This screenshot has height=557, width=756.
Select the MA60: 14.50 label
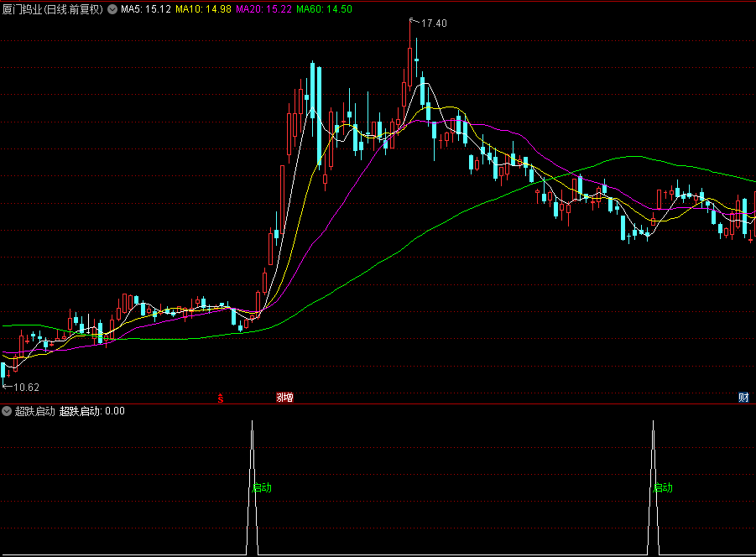click(324, 9)
